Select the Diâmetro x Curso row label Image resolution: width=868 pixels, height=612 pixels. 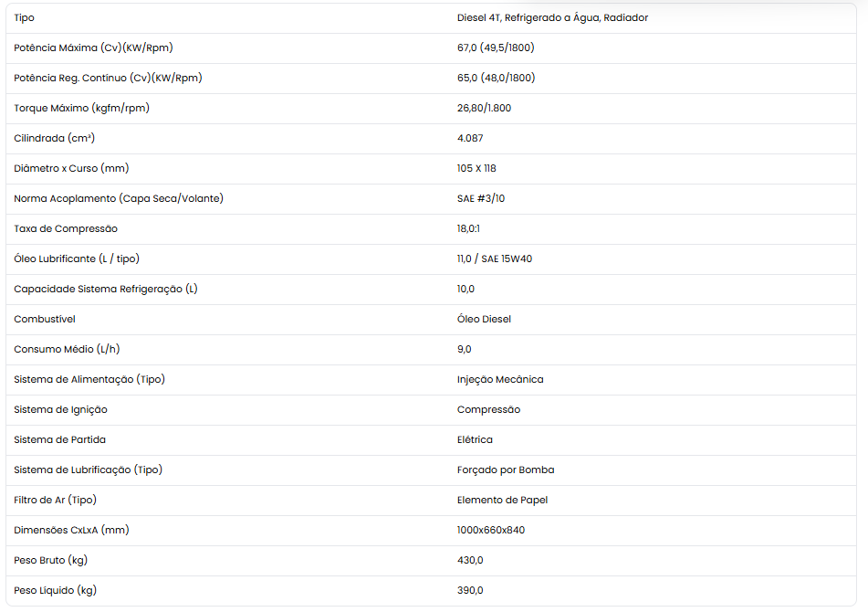coord(71,168)
